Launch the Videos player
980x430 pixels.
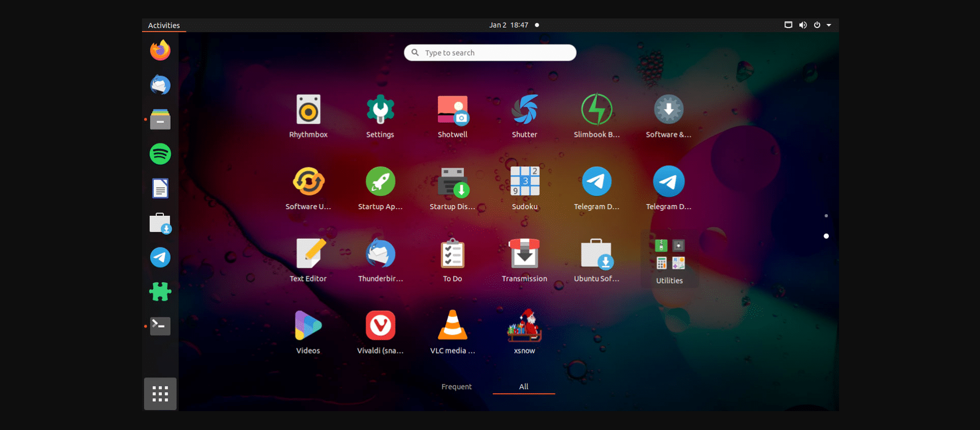point(308,332)
